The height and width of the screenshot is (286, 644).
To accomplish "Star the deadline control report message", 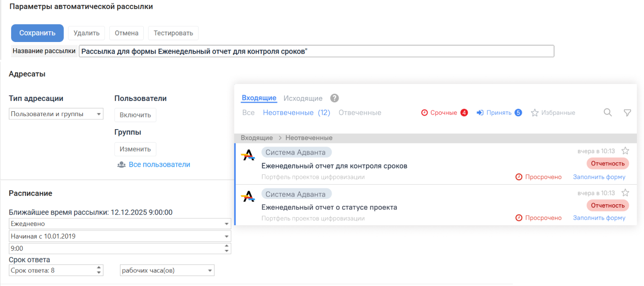I will 625,151.
